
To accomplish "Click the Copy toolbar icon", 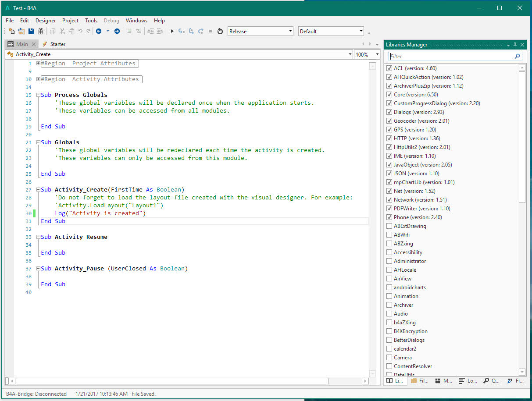I will click(53, 31).
